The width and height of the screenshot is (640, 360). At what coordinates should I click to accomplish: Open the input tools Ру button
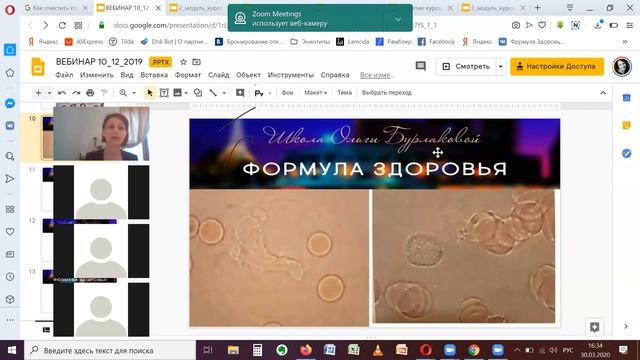coord(259,93)
